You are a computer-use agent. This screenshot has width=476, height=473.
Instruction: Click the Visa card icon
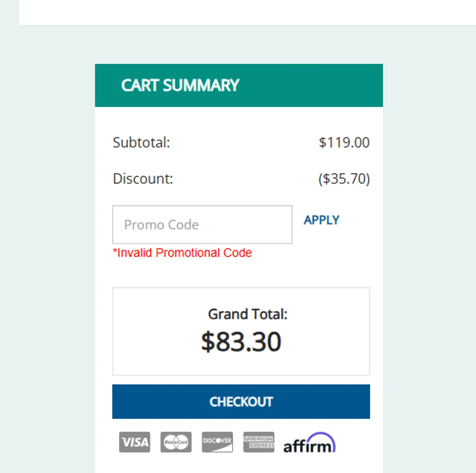click(x=135, y=442)
